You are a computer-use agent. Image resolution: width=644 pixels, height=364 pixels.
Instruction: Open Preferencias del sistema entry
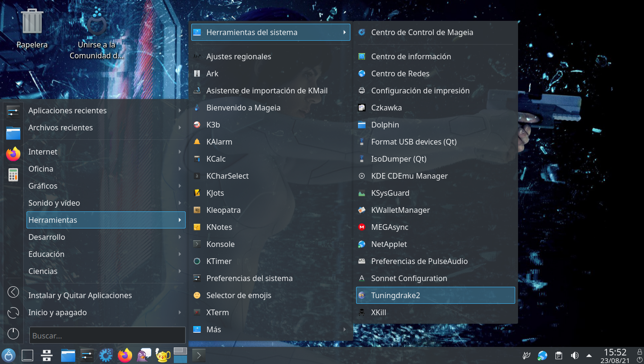click(x=271, y=278)
